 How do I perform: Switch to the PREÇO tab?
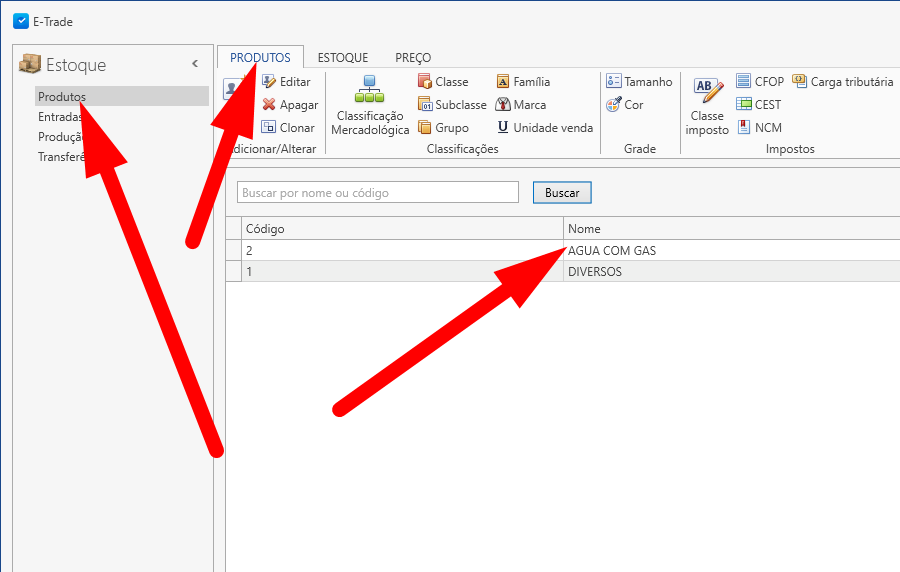pos(413,58)
